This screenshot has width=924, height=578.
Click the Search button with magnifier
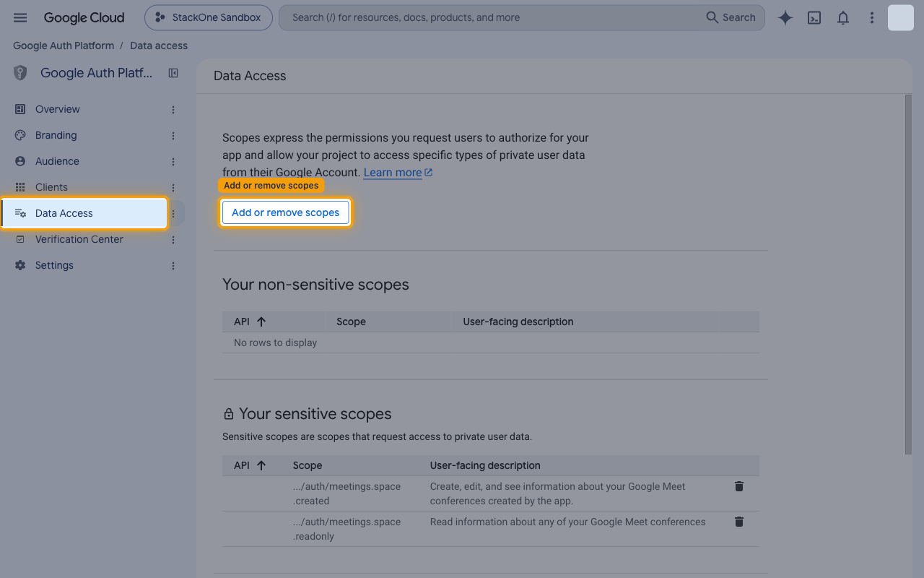(x=731, y=17)
